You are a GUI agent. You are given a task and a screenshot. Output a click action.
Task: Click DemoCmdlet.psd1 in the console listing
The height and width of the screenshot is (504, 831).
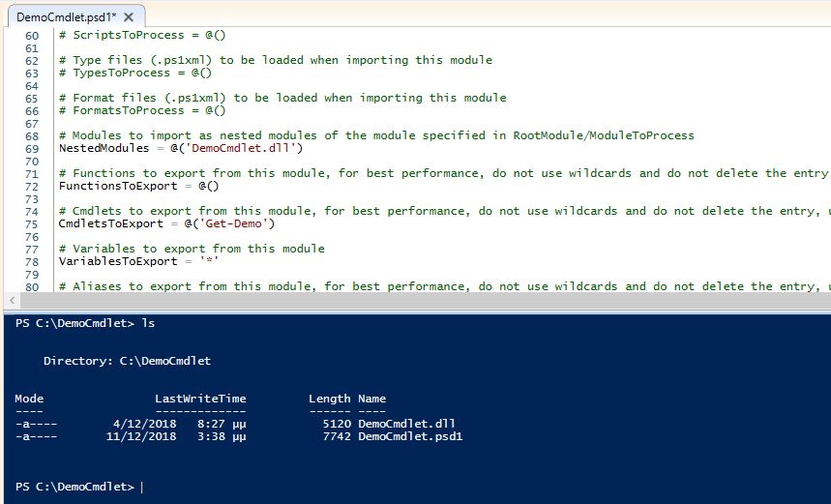410,436
